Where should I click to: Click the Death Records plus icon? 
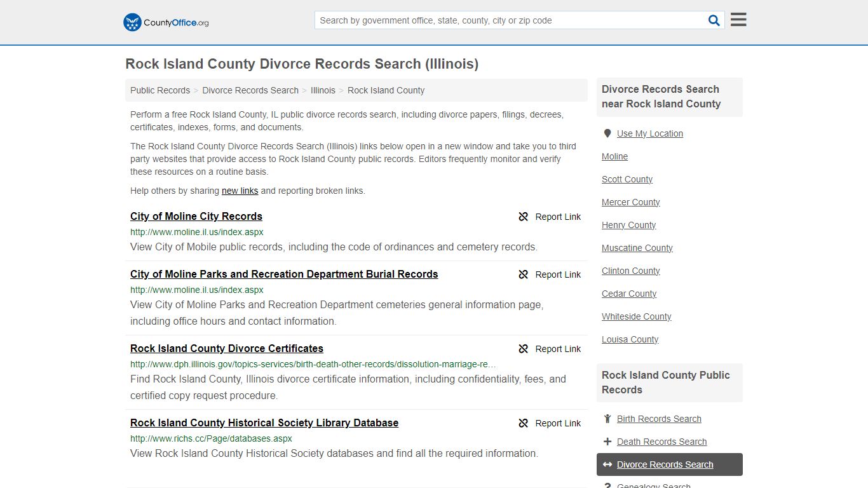tap(607, 442)
